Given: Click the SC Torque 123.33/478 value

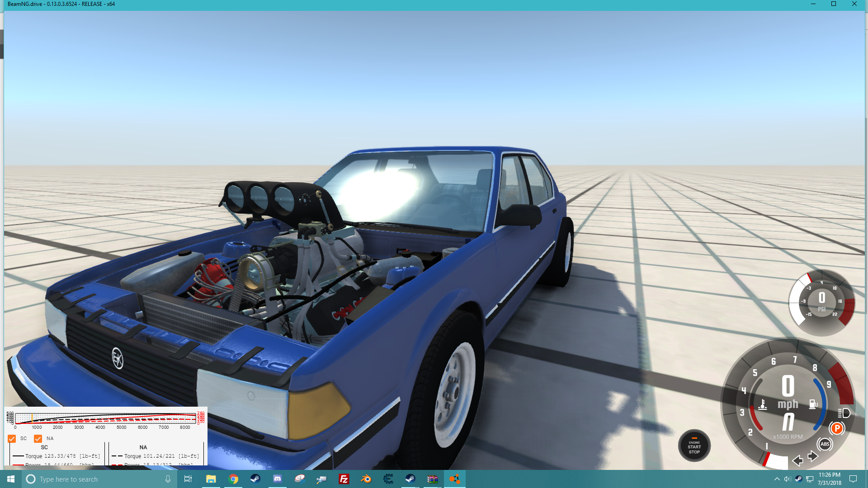Looking at the screenshot, I should tap(60, 456).
